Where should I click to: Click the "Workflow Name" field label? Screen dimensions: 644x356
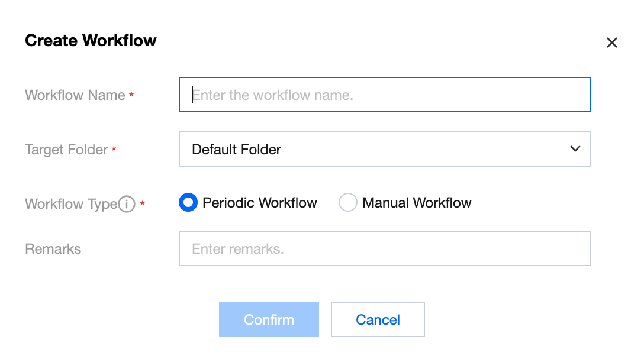pyautogui.click(x=75, y=95)
